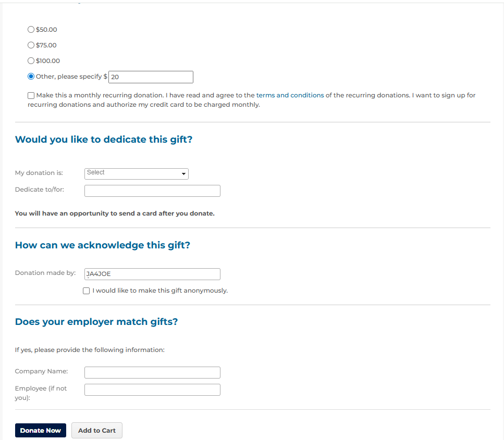Click the Dedicate to/for text field
This screenshot has width=504, height=440.
point(152,191)
